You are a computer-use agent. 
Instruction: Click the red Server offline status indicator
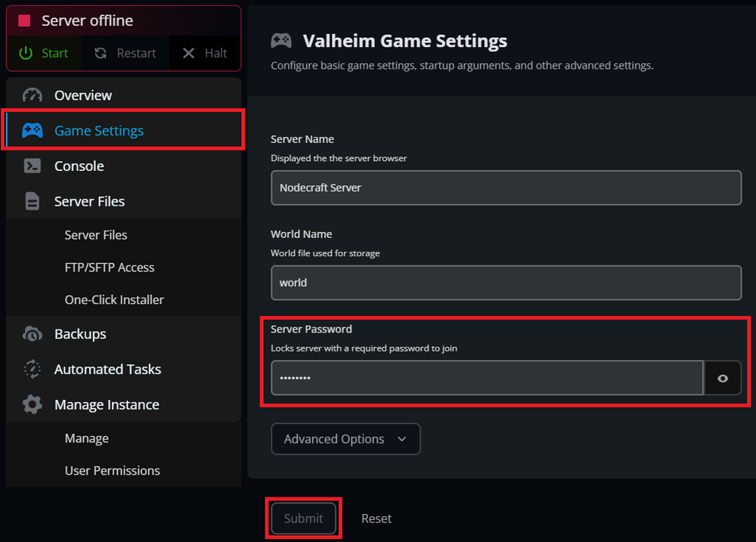pyautogui.click(x=26, y=20)
